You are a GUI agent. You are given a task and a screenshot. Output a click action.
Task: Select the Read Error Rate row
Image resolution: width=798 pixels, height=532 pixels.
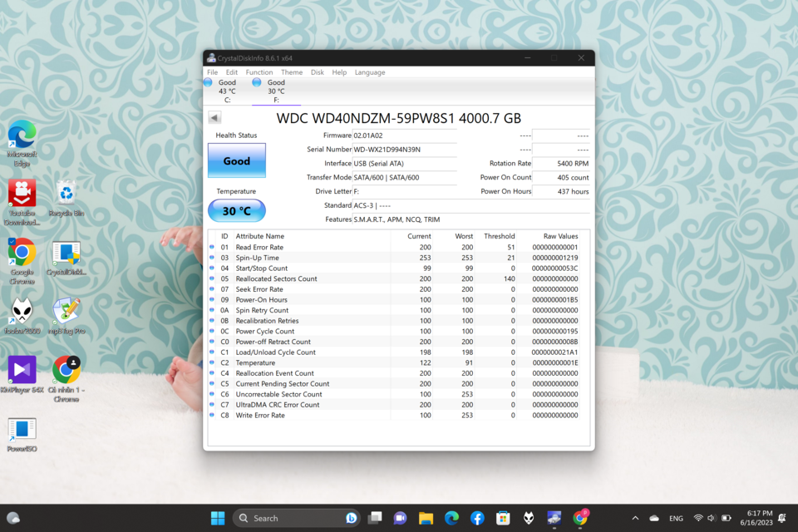(395, 248)
